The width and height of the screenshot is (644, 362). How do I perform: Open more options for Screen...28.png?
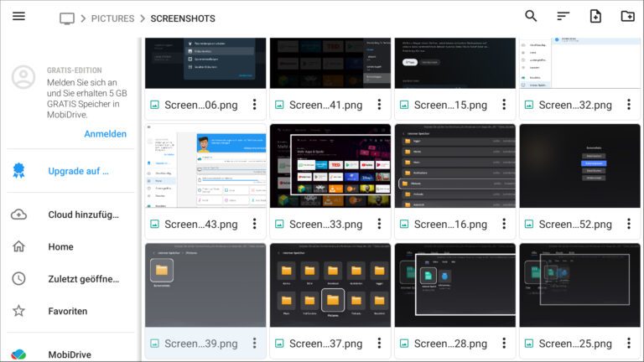[x=504, y=343]
